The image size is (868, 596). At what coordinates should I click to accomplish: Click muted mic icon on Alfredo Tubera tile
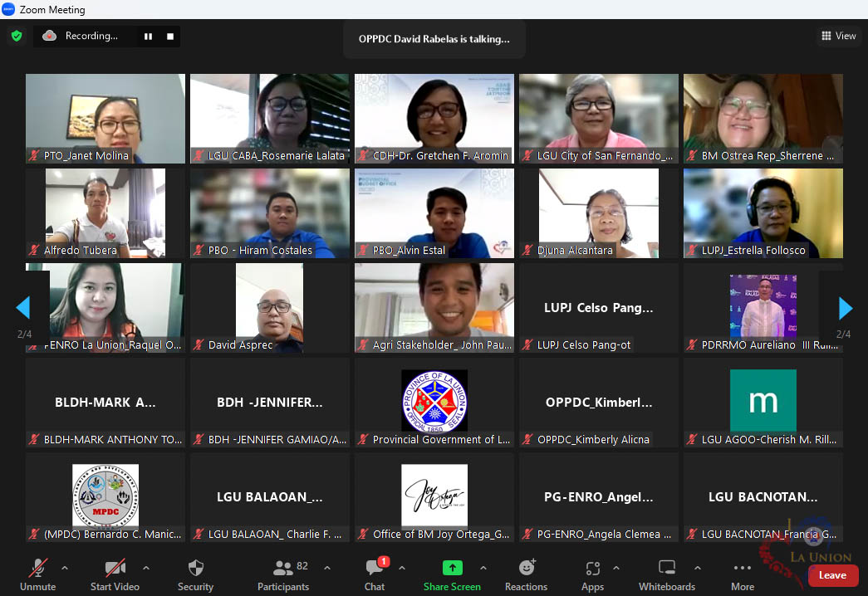tap(34, 250)
